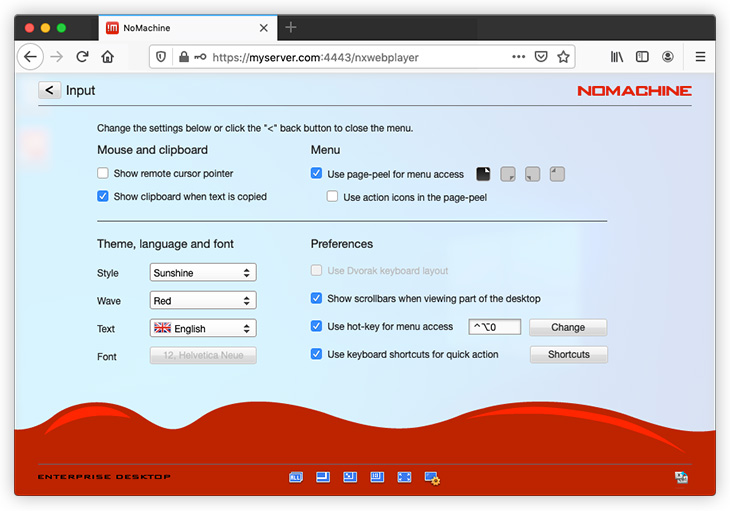
Task: Uncheck Show clipboard when text is copied
Action: tap(103, 197)
